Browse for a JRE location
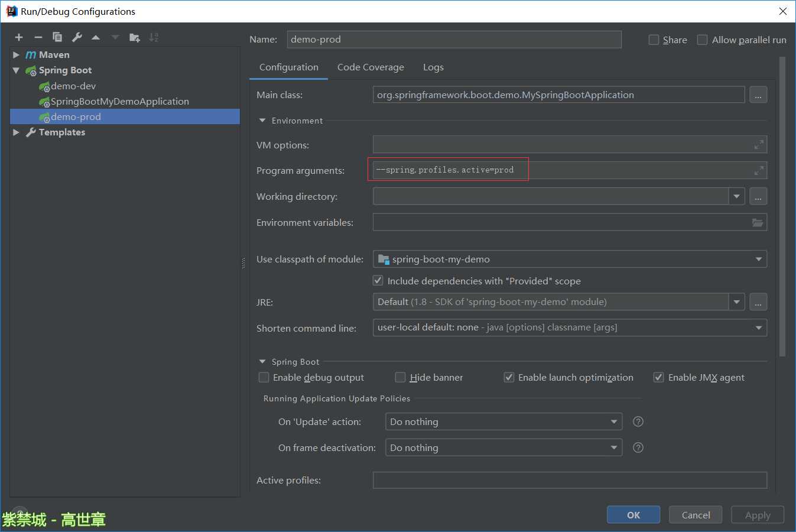This screenshot has width=796, height=532. tap(758, 302)
